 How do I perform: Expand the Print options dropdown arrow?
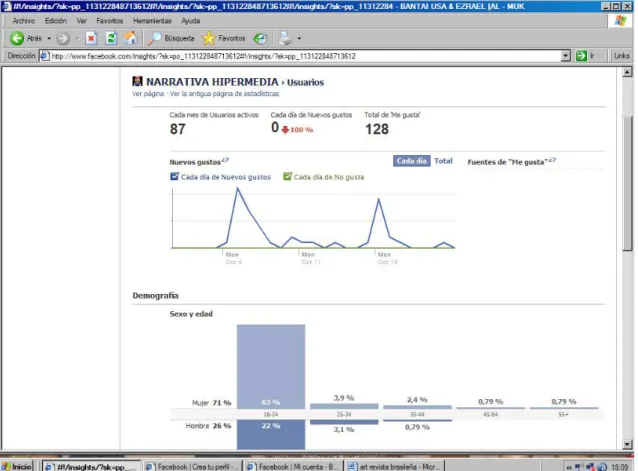[x=299, y=39]
